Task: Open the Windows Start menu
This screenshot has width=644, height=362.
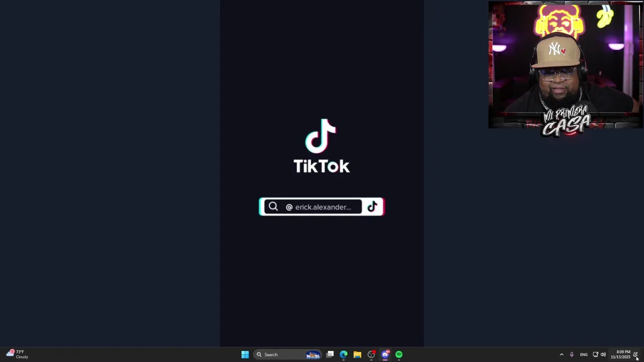Action: pos(245,354)
